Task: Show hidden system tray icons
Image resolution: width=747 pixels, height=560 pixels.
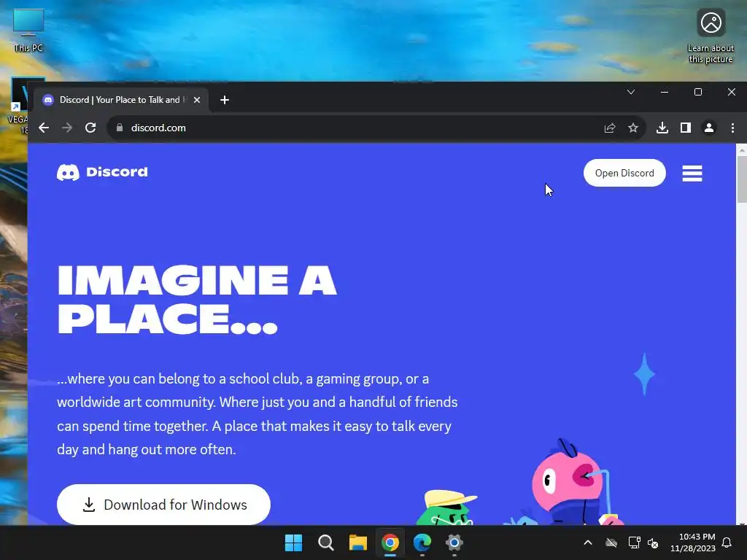Action: 588,542
